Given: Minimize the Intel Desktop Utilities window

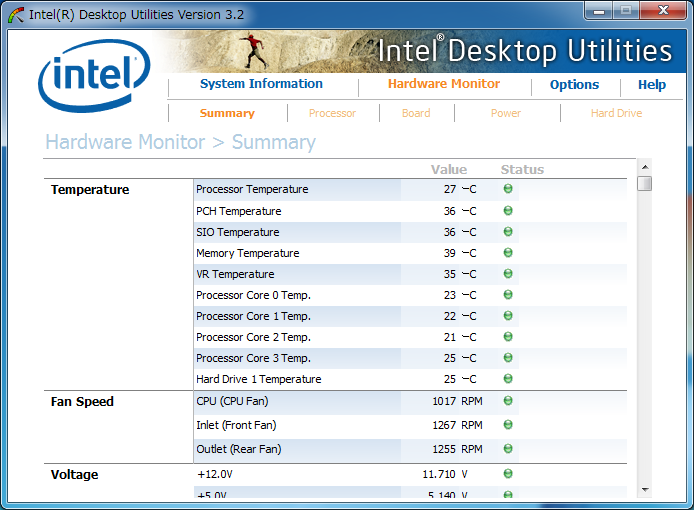Looking at the screenshot, I should point(599,11).
